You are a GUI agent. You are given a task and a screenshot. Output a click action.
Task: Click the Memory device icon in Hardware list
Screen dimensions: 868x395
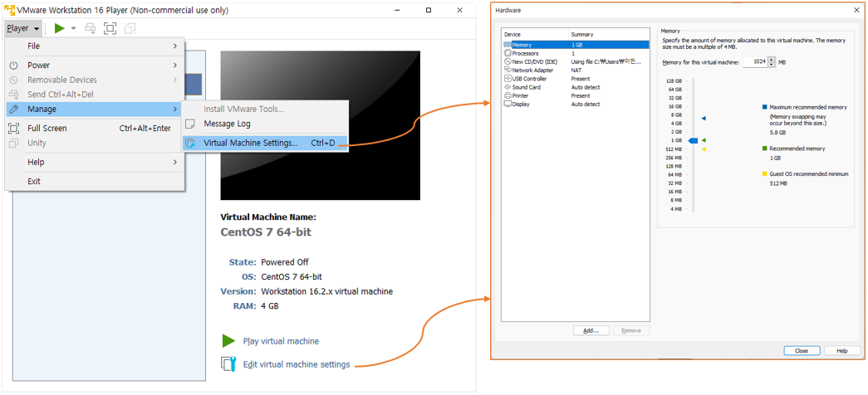[x=508, y=45]
